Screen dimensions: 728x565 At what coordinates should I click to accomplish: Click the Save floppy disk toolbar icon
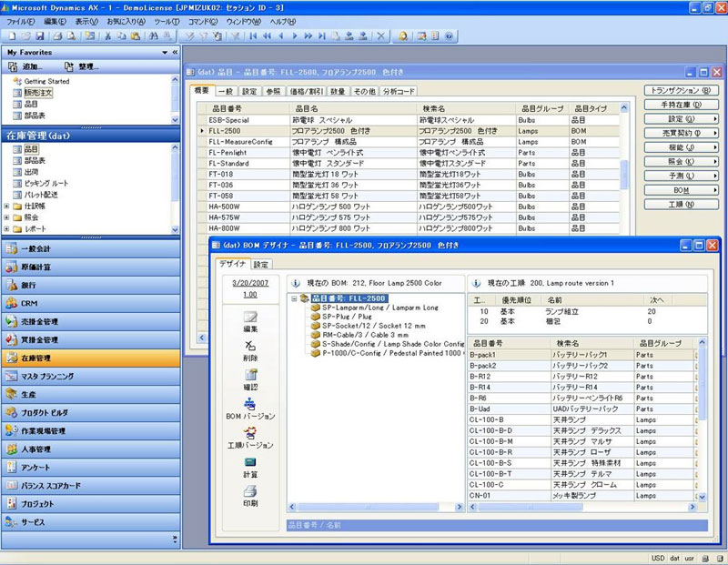tap(40, 35)
